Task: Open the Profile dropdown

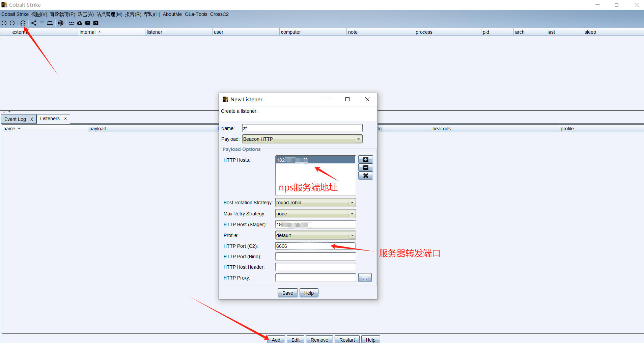Action: [352, 235]
